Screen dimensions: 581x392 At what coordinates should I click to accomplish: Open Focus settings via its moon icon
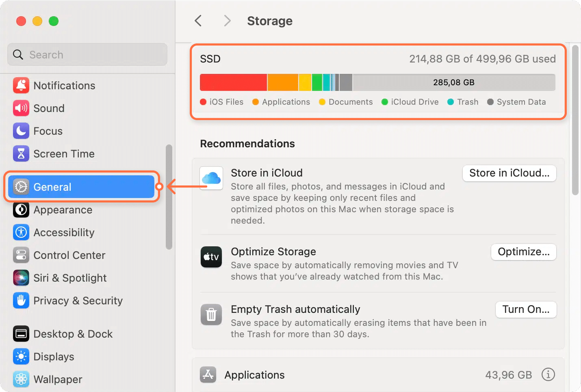[21, 131]
